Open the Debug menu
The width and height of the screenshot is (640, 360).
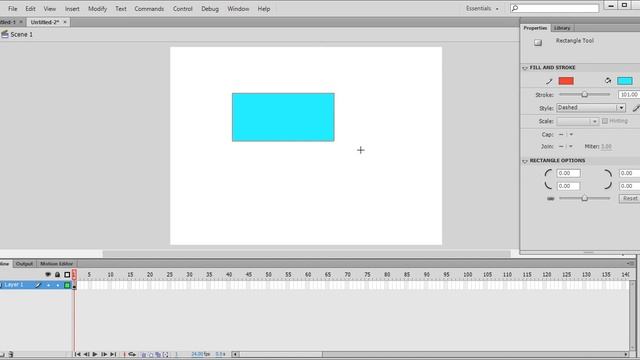pos(210,9)
